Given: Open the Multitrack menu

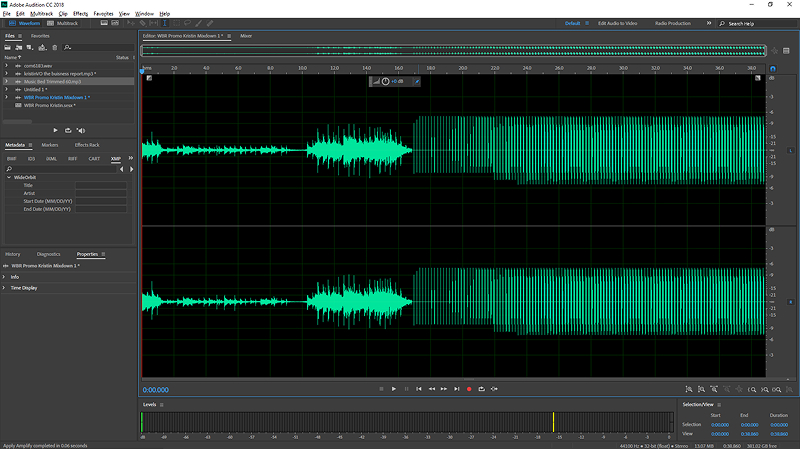Looking at the screenshot, I should [x=41, y=14].
